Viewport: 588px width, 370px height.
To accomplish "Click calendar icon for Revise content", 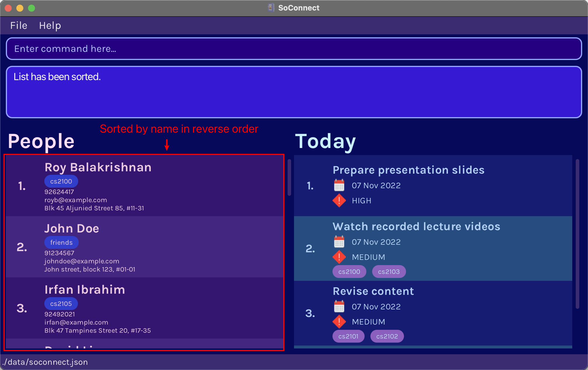I will click(x=339, y=306).
